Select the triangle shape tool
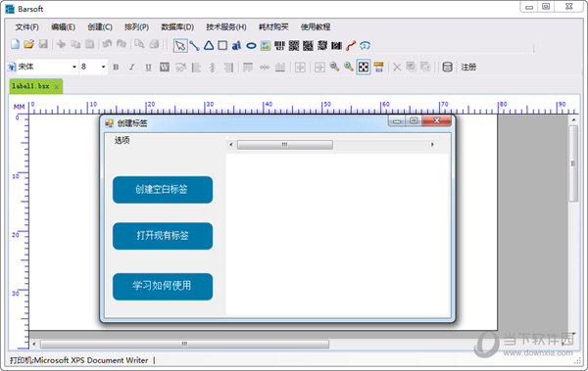The width and height of the screenshot is (588, 371). (209, 46)
